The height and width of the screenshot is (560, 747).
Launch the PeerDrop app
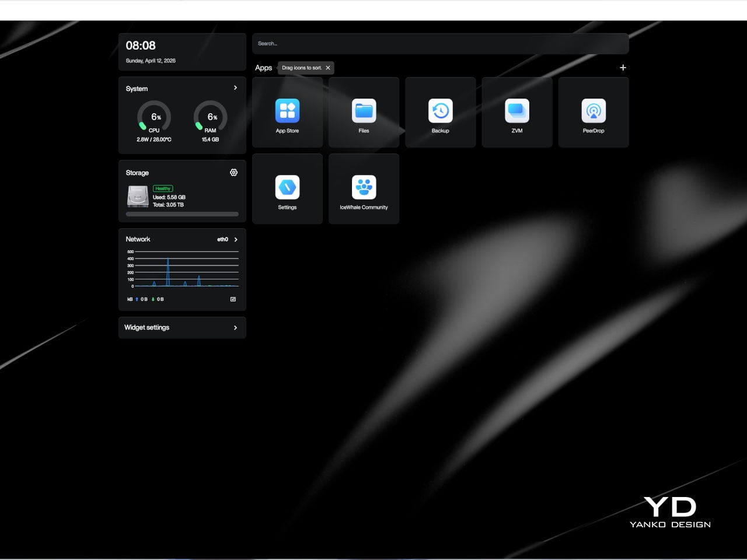pyautogui.click(x=594, y=111)
